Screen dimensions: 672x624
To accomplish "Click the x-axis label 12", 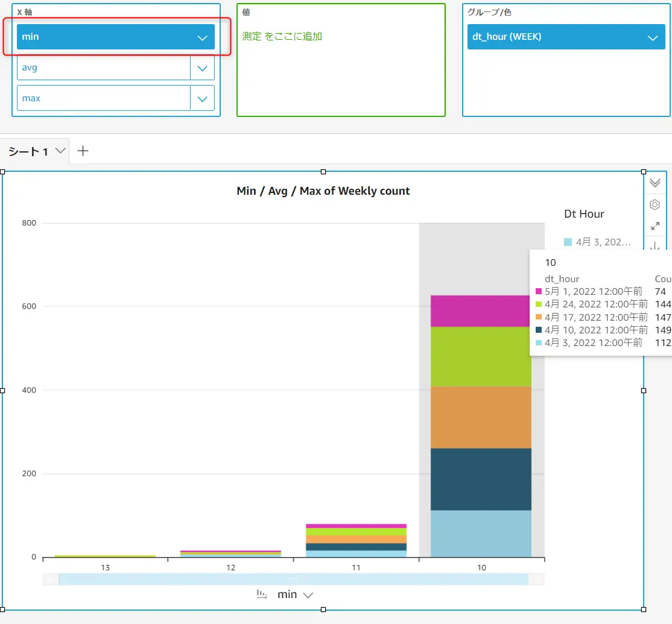I will (x=230, y=567).
